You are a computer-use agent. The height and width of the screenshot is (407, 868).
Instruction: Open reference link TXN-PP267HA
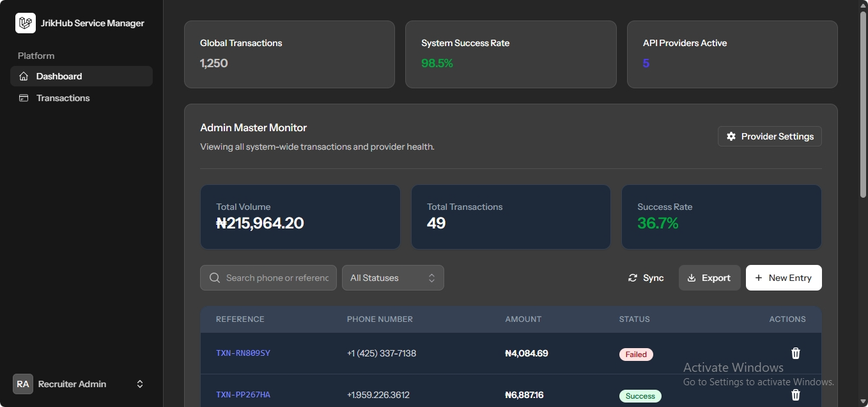pyautogui.click(x=243, y=395)
